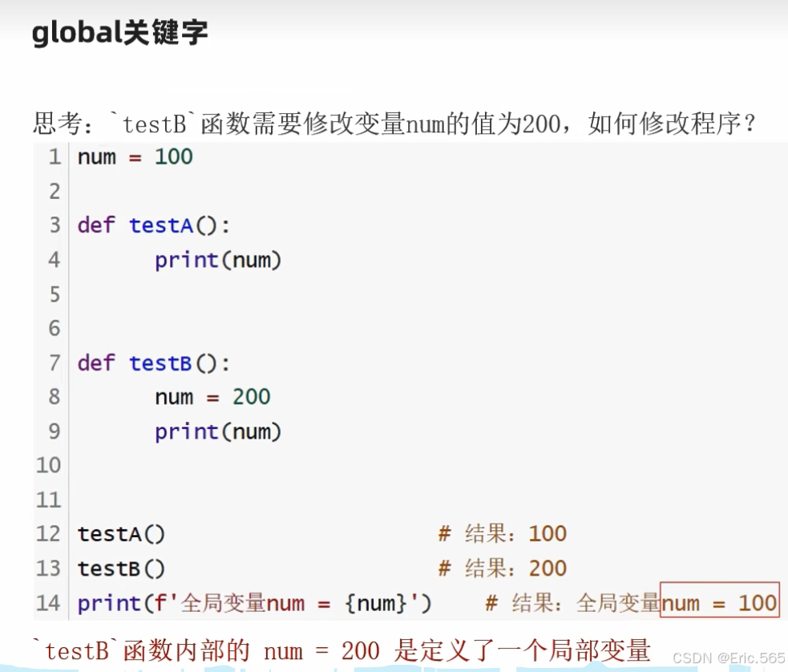Click line number 7 in the gutter
Viewport: 788px width, 672px height.
point(54,362)
